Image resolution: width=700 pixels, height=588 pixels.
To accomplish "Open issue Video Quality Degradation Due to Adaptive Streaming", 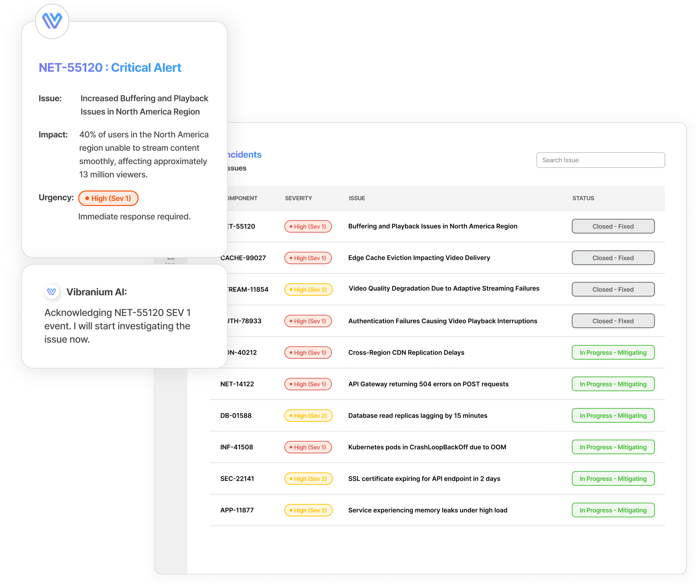I will (444, 288).
